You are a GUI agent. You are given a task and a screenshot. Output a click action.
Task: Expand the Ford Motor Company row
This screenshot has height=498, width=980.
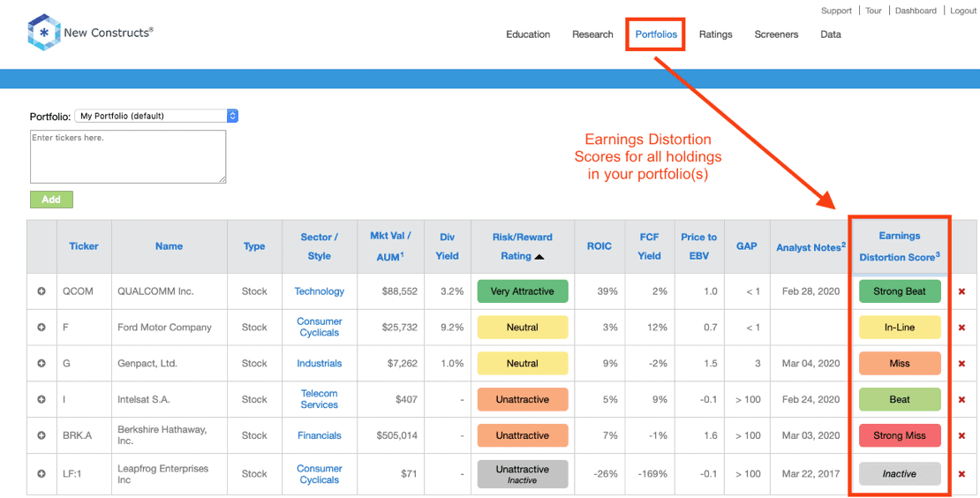click(41, 328)
